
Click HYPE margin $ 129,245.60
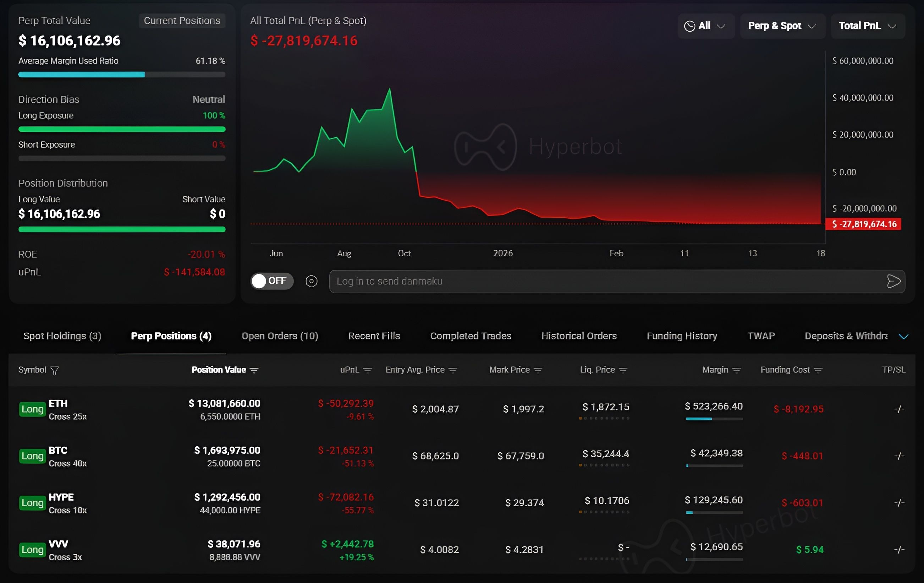(714, 500)
